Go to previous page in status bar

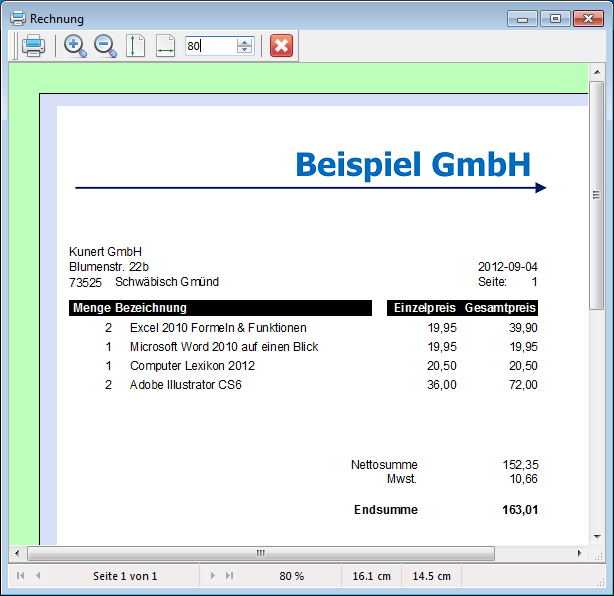(x=39, y=576)
